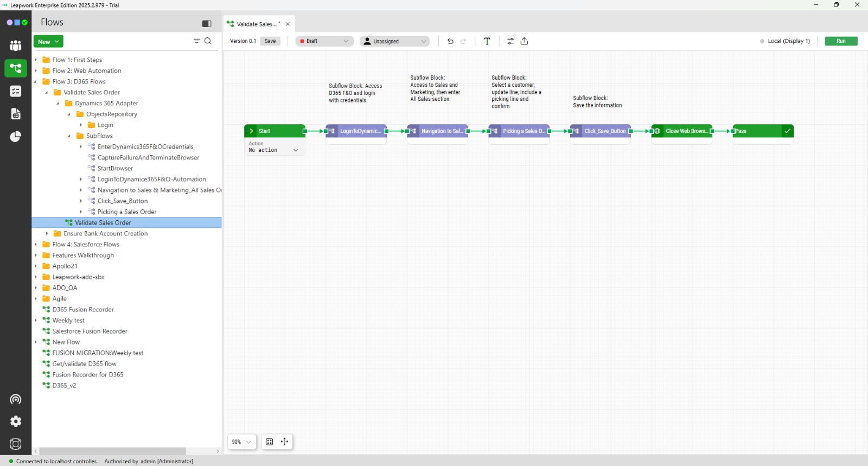Click the export flow icon

coord(525,41)
